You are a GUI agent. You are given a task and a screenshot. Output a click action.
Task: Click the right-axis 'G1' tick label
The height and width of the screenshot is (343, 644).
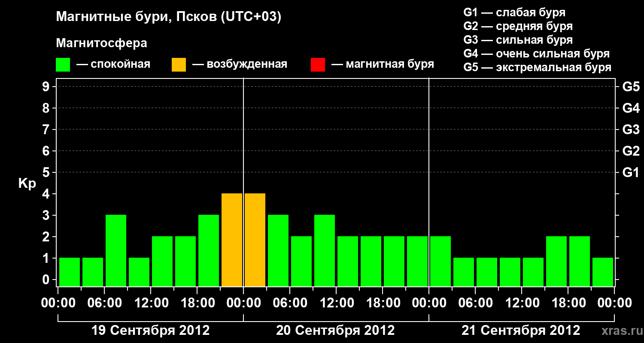(631, 172)
